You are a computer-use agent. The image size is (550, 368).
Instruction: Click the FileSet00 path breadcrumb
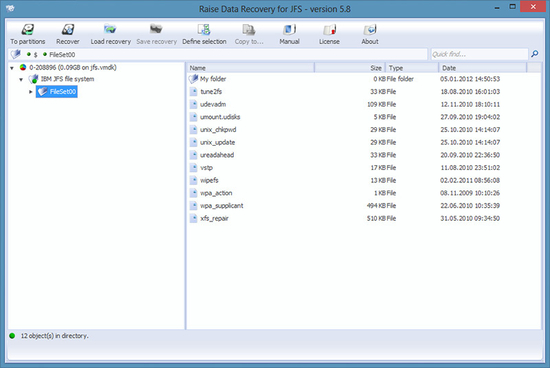coord(62,54)
